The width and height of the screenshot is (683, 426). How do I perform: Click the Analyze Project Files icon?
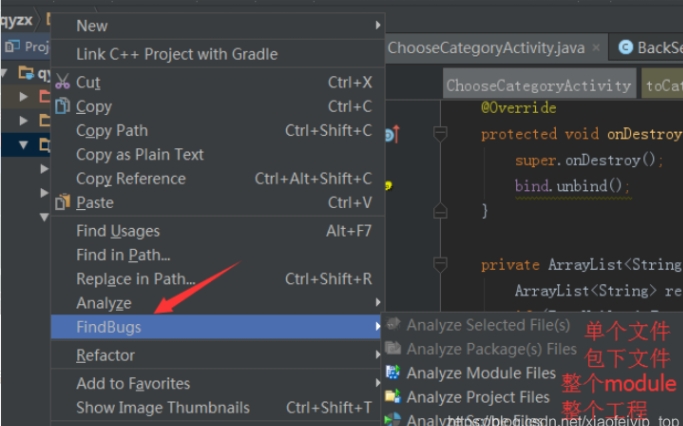point(392,397)
